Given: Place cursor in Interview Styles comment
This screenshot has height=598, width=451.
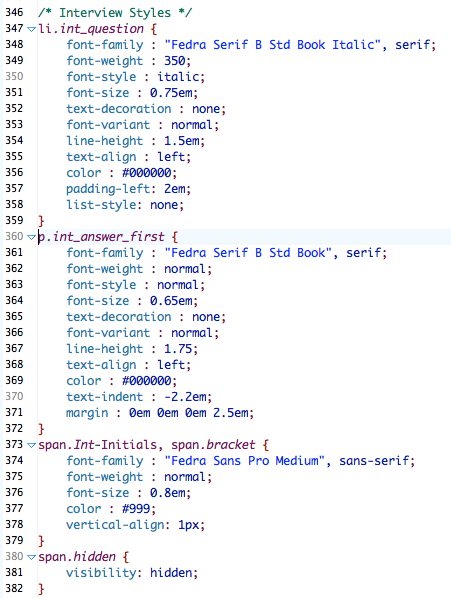Looking at the screenshot, I should [x=115, y=13].
